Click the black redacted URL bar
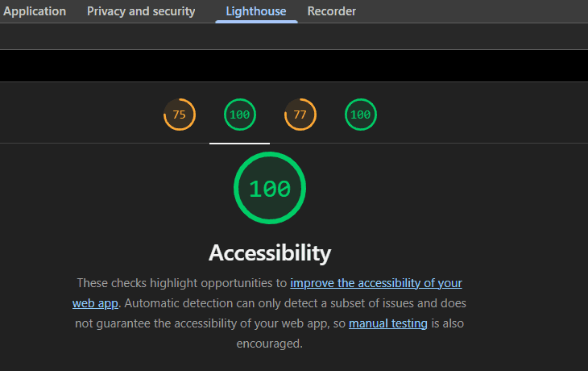Viewport: 588px width, 371px height. pos(294,65)
